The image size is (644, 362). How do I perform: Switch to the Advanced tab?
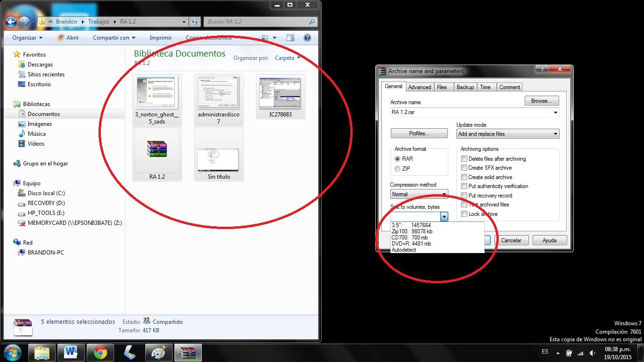420,87
